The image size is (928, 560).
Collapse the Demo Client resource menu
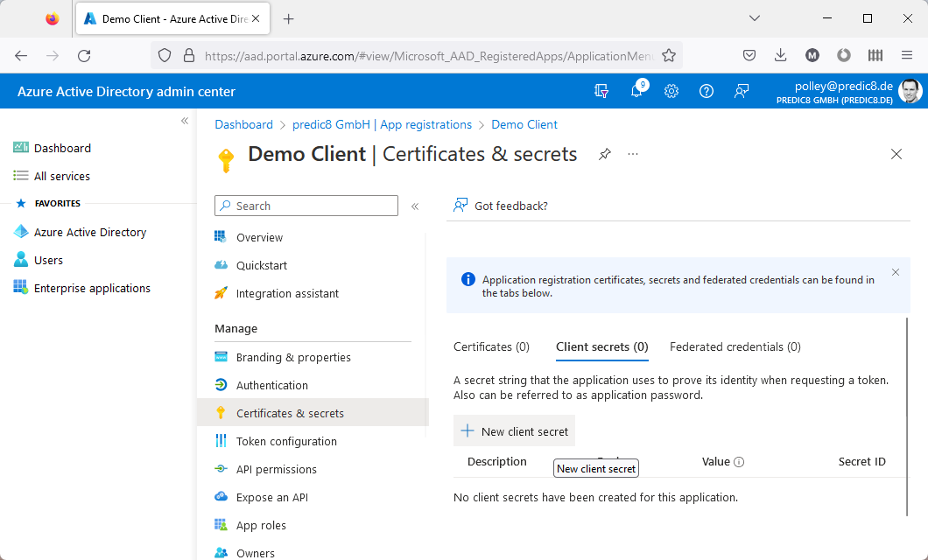pos(415,206)
